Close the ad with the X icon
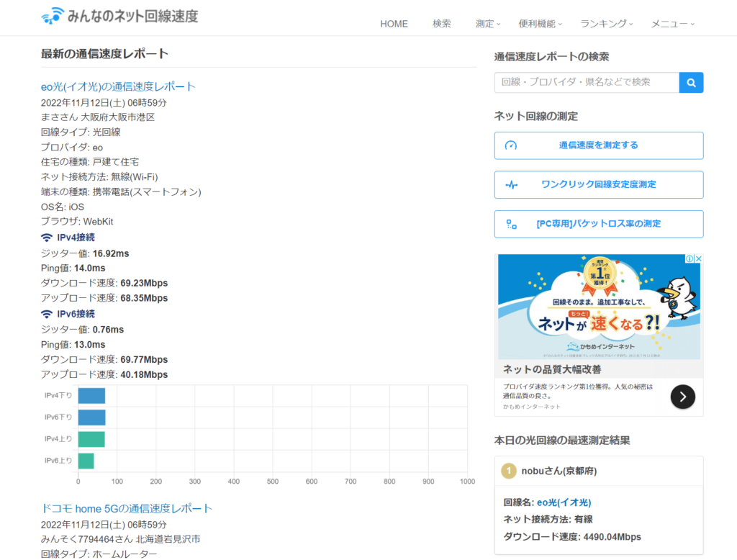The height and width of the screenshot is (560, 737). pyautogui.click(x=698, y=258)
